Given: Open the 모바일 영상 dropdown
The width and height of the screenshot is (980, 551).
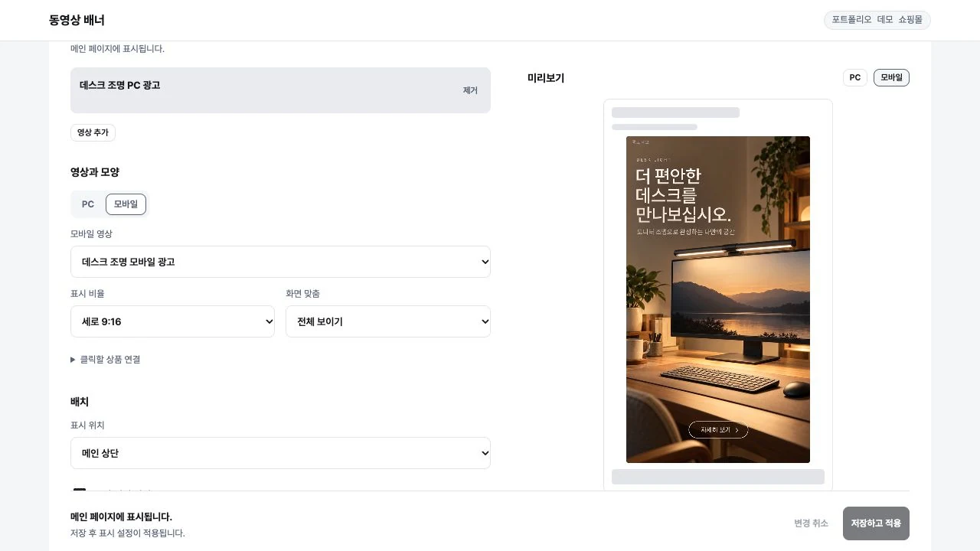Looking at the screenshot, I should (280, 262).
